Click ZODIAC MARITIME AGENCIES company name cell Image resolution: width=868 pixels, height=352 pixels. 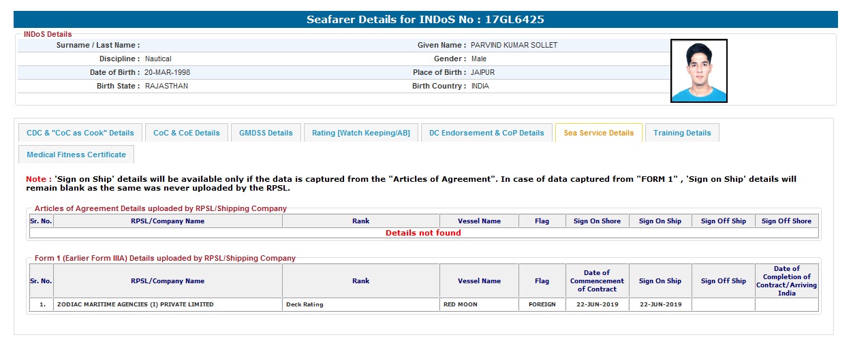click(135, 304)
